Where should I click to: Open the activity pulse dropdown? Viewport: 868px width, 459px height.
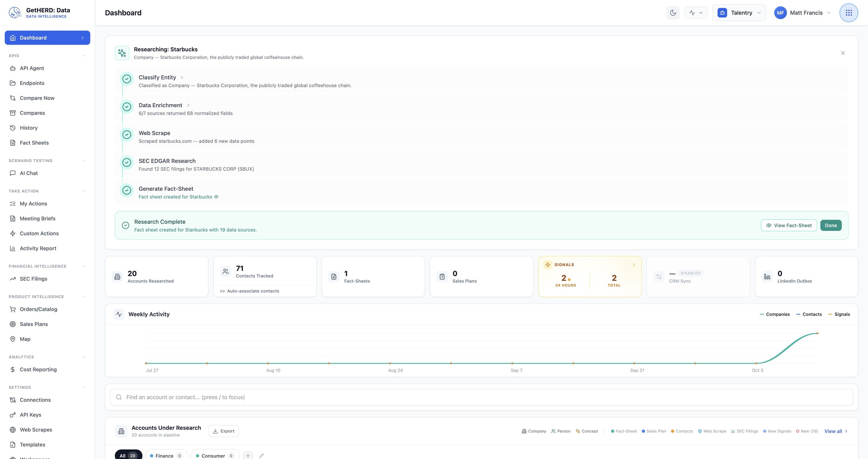point(696,13)
